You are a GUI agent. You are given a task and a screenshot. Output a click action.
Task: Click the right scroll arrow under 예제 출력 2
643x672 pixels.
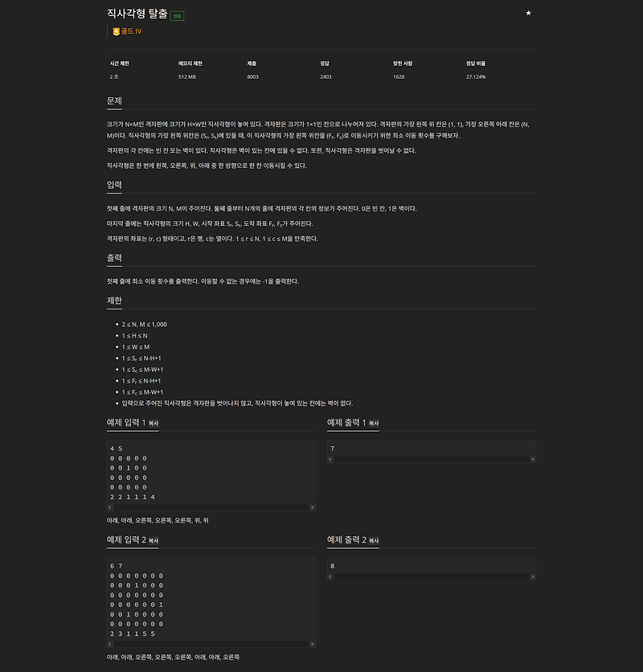tap(532, 576)
